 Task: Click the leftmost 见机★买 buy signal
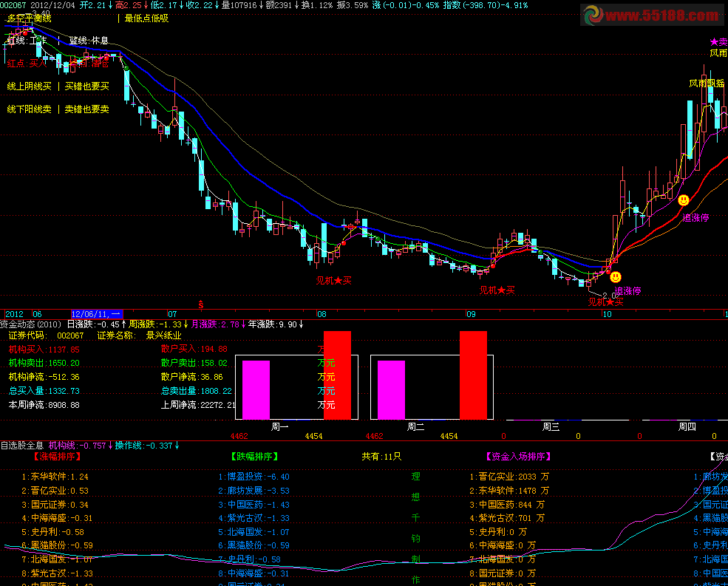(333, 281)
